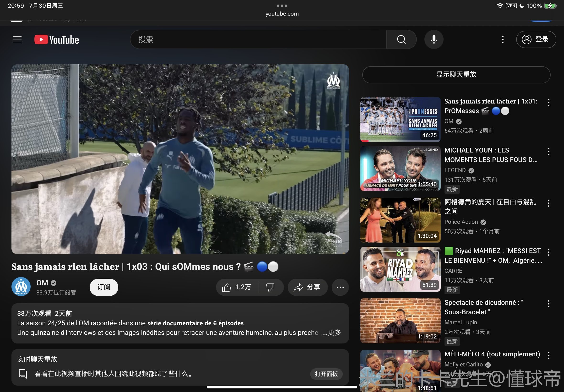The width and height of the screenshot is (564, 392).
Task: Open more actions menu beside 分享
Action: (x=340, y=287)
